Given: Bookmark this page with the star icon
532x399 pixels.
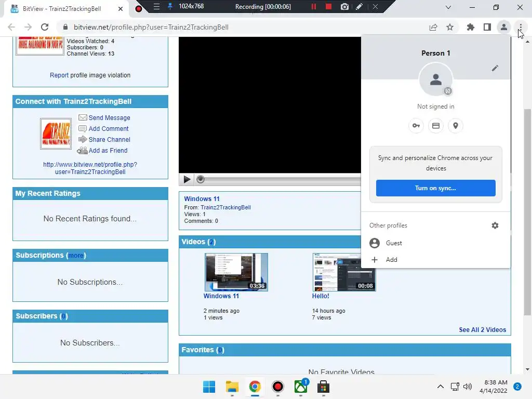Looking at the screenshot, I should click(450, 27).
